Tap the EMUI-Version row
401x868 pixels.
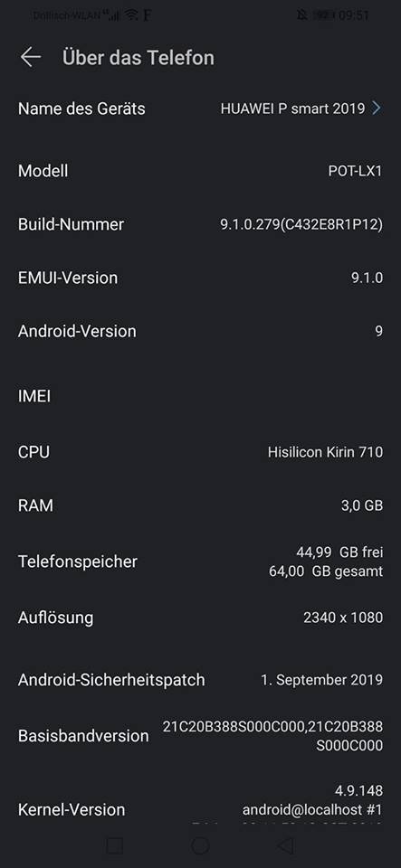click(201, 278)
